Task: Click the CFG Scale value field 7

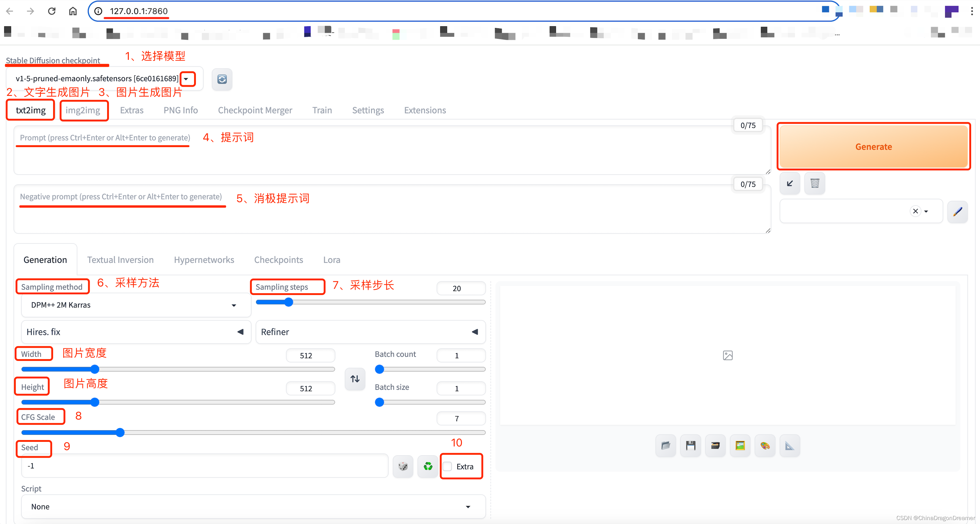Action: 461,419
